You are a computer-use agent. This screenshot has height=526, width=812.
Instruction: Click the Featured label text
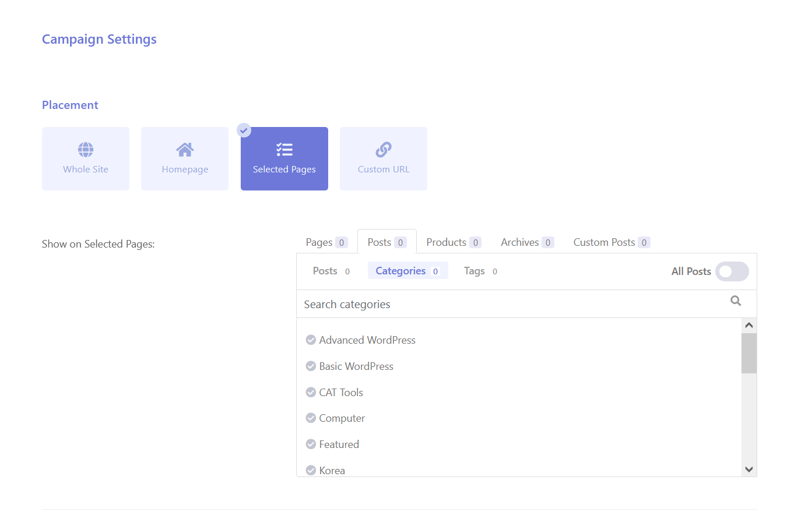coord(339,444)
